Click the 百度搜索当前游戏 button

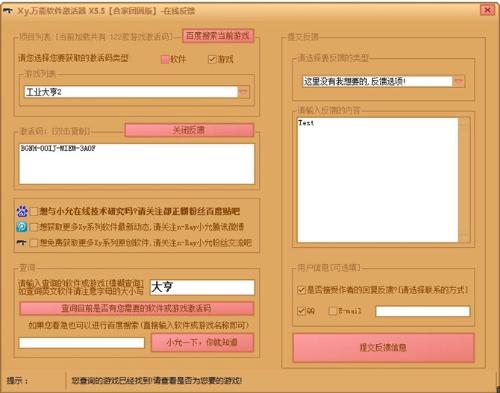(218, 36)
